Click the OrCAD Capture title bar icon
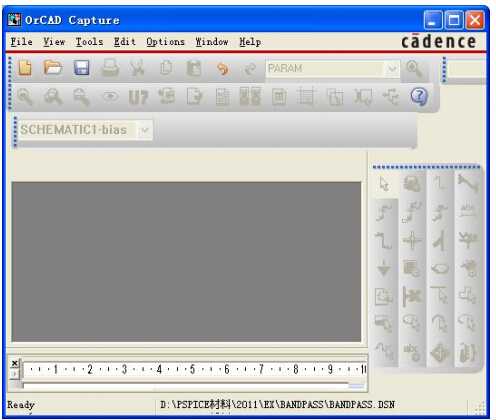496x420 pixels. pyautogui.click(x=15, y=20)
